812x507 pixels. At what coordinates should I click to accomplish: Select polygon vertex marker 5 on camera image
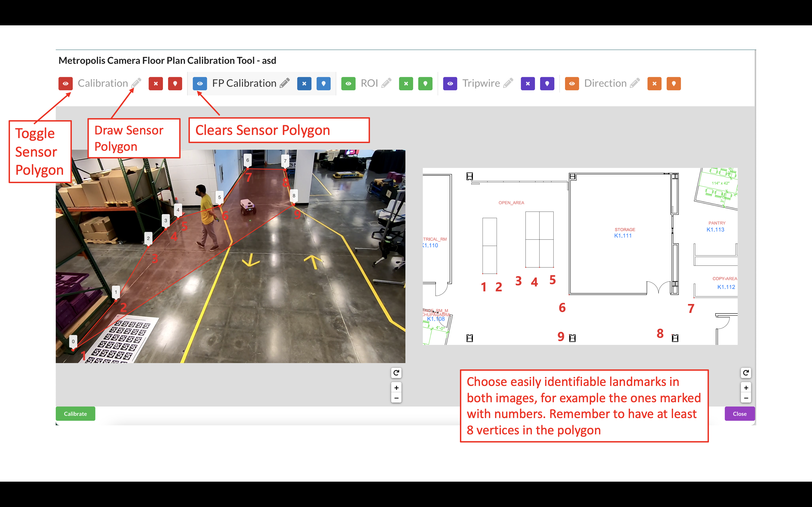tap(219, 197)
